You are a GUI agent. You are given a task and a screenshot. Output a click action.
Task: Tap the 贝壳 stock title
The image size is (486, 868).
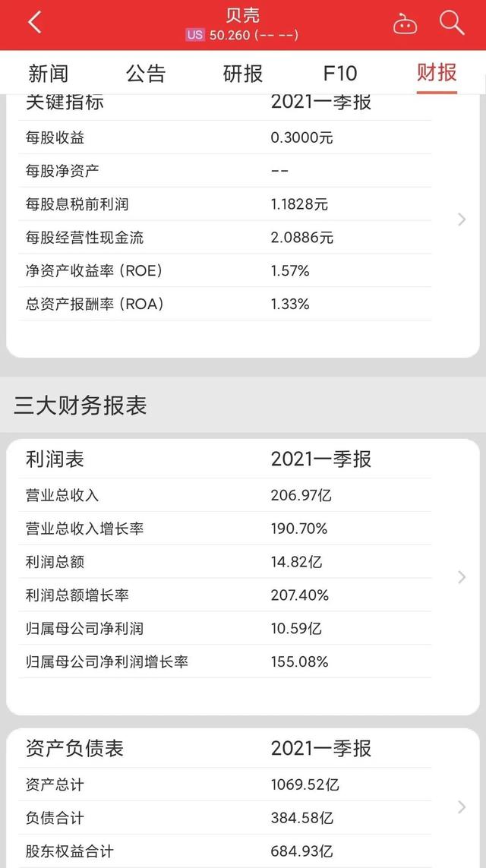pyautogui.click(x=243, y=15)
